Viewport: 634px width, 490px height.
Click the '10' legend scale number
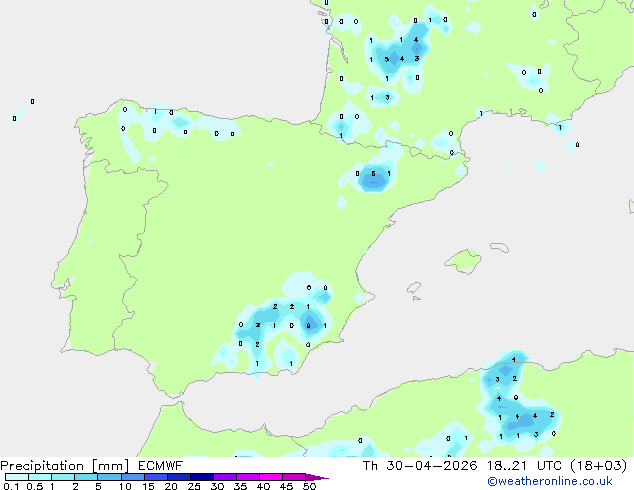pos(125,486)
